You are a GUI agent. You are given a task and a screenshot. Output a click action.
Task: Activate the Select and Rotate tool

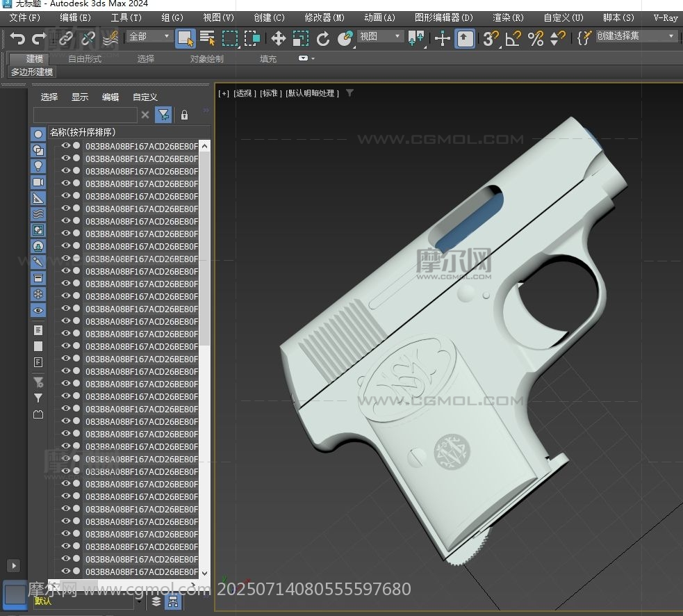[323, 38]
